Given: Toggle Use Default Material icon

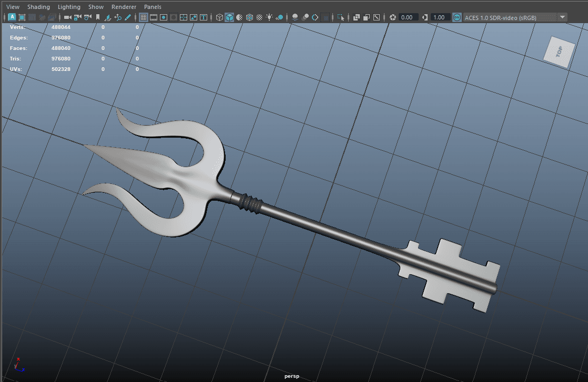Looking at the screenshot, I should (239, 17).
